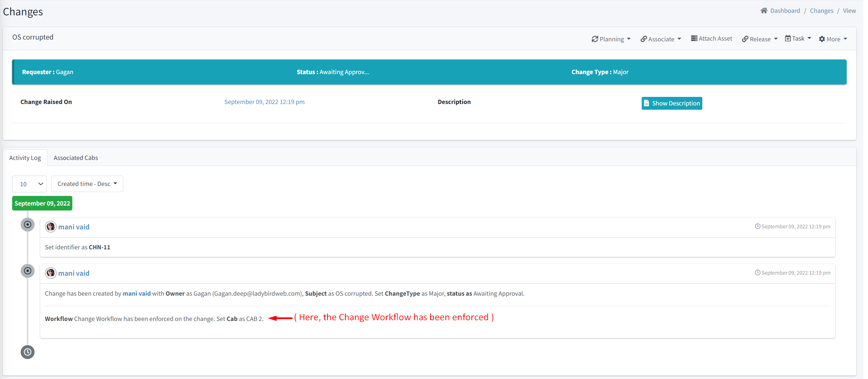This screenshot has height=379, width=868.
Task: Click the clock icon at timeline bottom
Action: (27, 352)
